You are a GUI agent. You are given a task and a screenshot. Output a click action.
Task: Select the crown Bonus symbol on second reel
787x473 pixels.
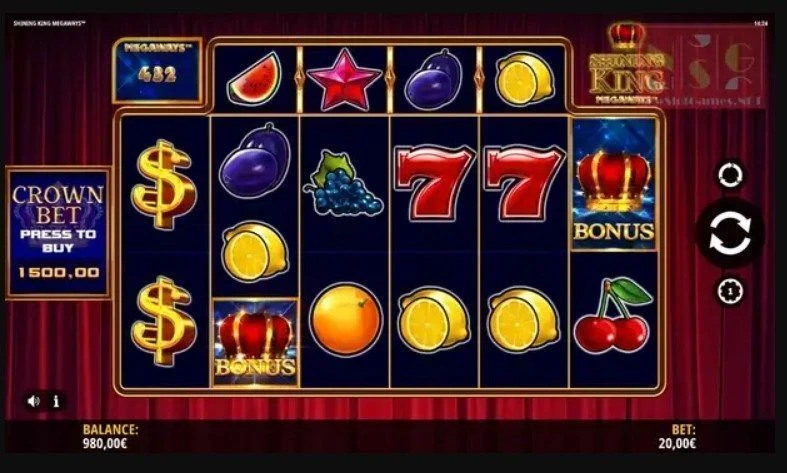(255, 343)
